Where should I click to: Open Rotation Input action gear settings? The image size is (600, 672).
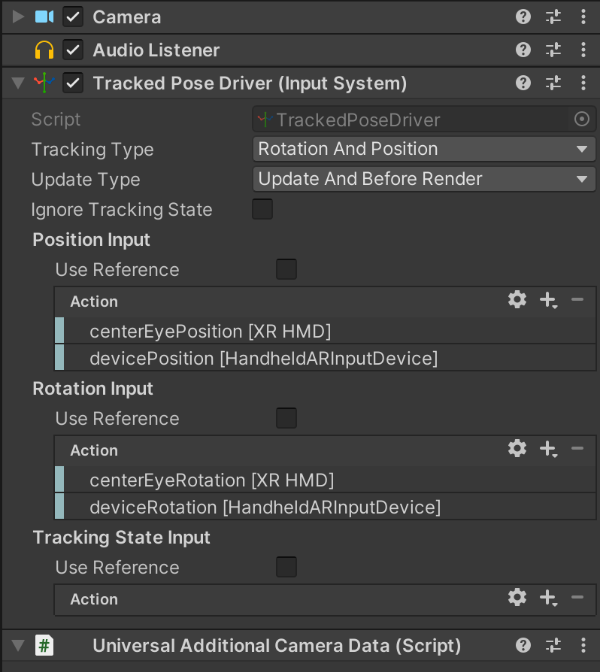pyautogui.click(x=517, y=448)
